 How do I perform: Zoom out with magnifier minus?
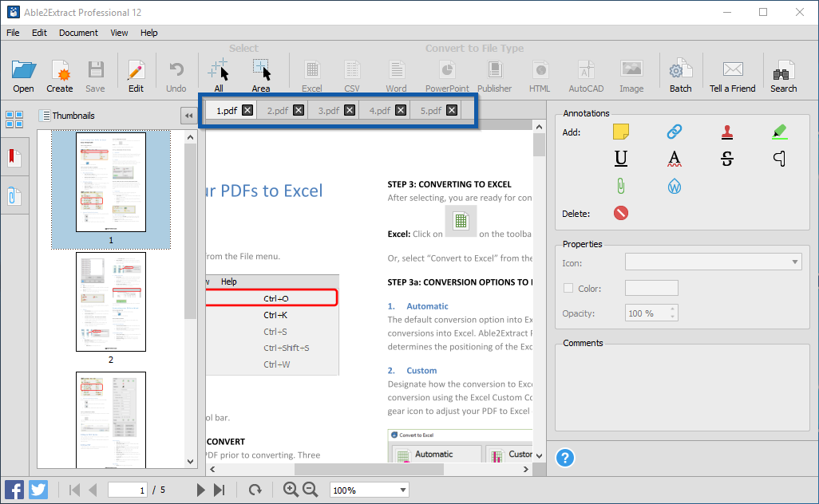(x=310, y=490)
